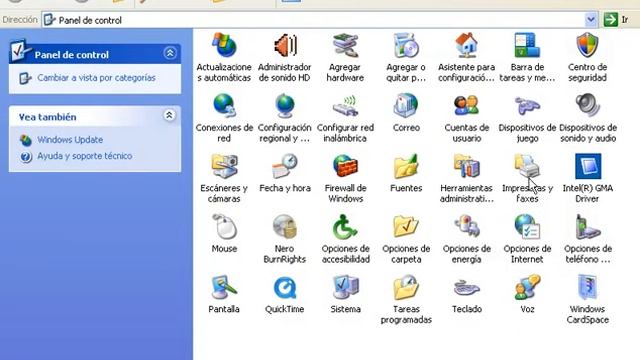Viewport: 640px width, 360px height.
Task: Open Herramientas administrativas icon
Action: click(x=467, y=166)
